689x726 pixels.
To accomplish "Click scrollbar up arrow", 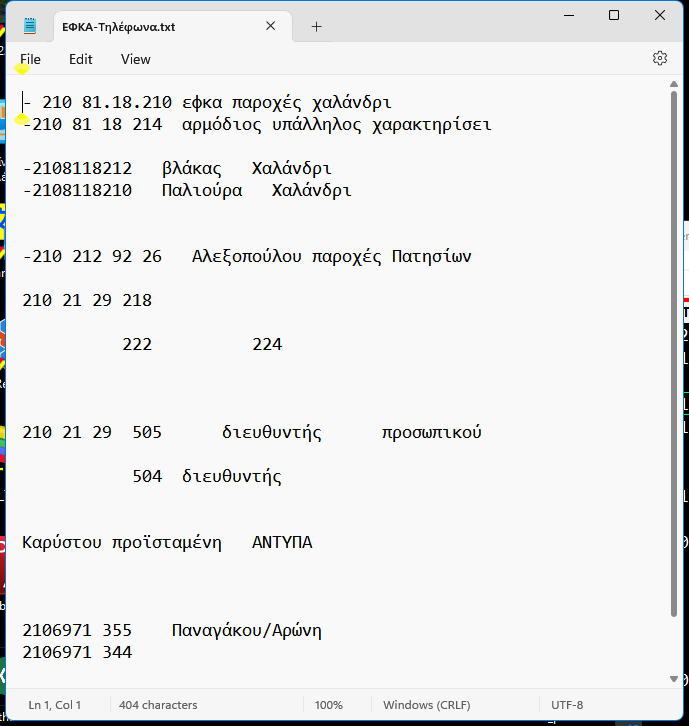I will (674, 84).
